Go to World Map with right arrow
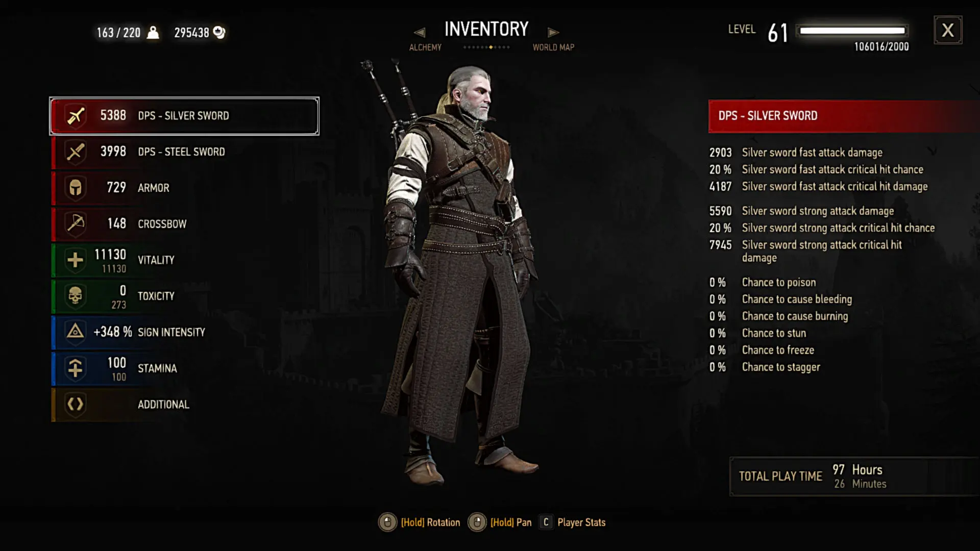The width and height of the screenshot is (980, 551). (553, 32)
